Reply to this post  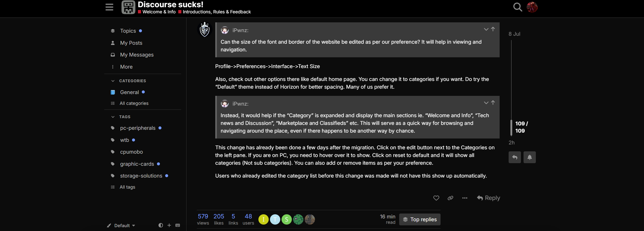click(x=489, y=198)
